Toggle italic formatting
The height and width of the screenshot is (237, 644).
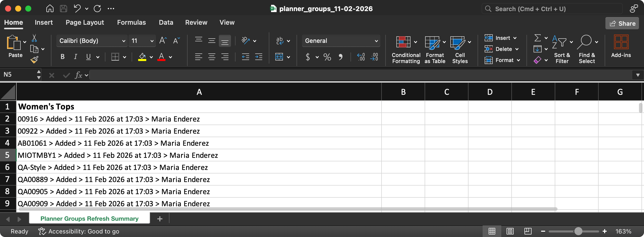(x=75, y=57)
